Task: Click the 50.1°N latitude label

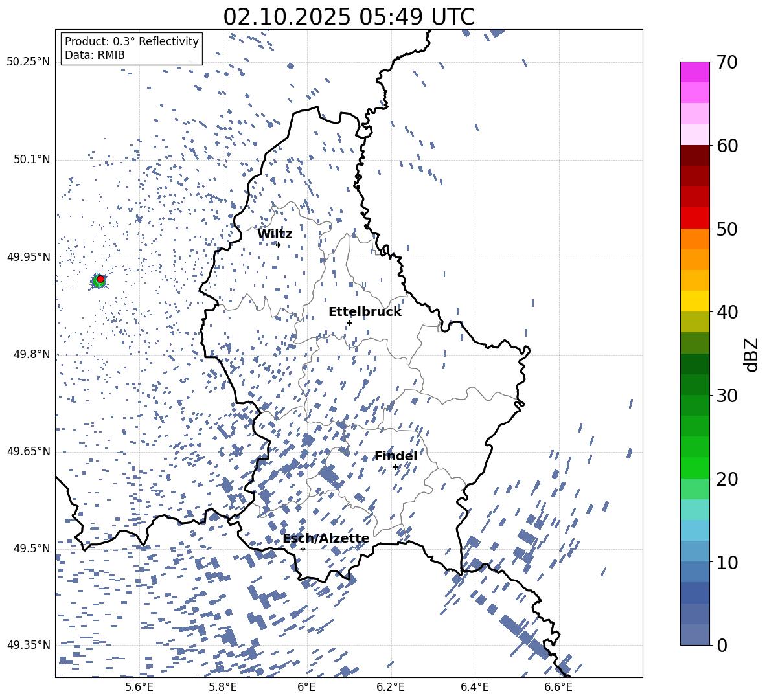Action: [32, 159]
